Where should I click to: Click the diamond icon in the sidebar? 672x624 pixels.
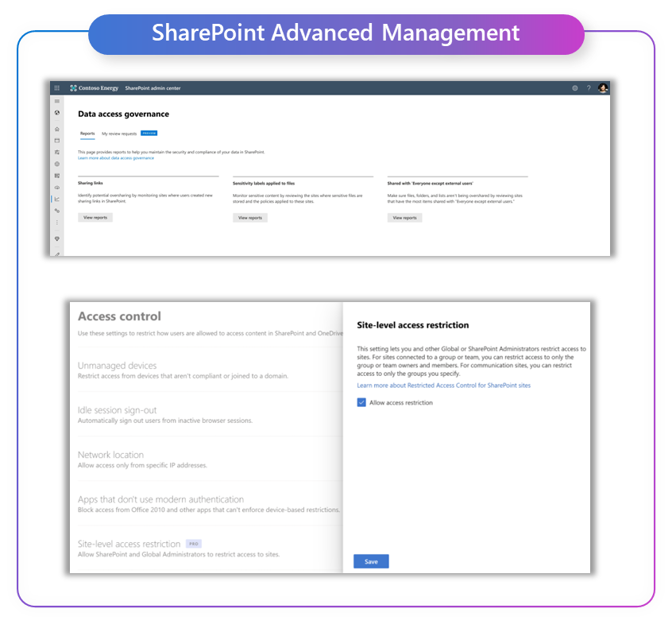point(57,239)
